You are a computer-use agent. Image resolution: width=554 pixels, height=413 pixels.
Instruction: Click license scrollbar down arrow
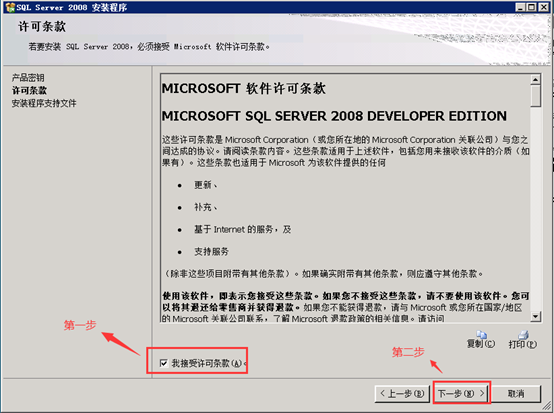[x=536, y=316]
